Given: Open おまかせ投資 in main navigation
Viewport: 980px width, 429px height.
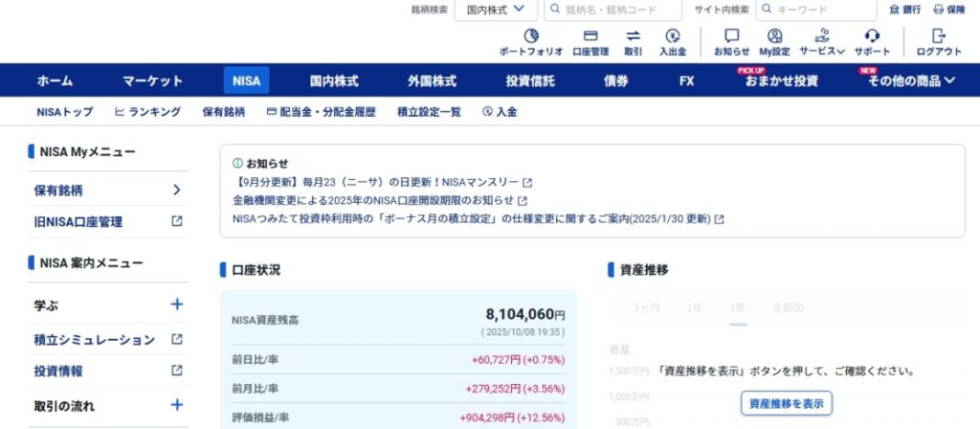Looking at the screenshot, I should (x=781, y=80).
